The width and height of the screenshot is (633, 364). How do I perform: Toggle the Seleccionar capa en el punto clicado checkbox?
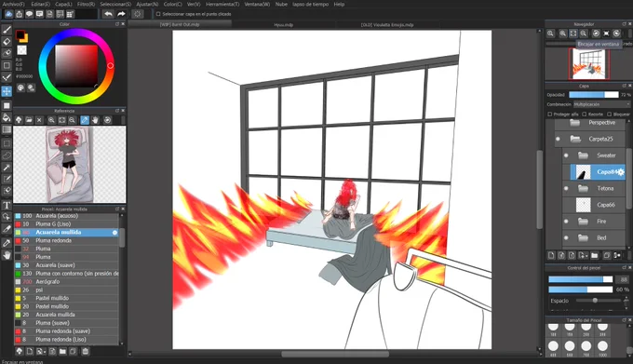pos(158,14)
